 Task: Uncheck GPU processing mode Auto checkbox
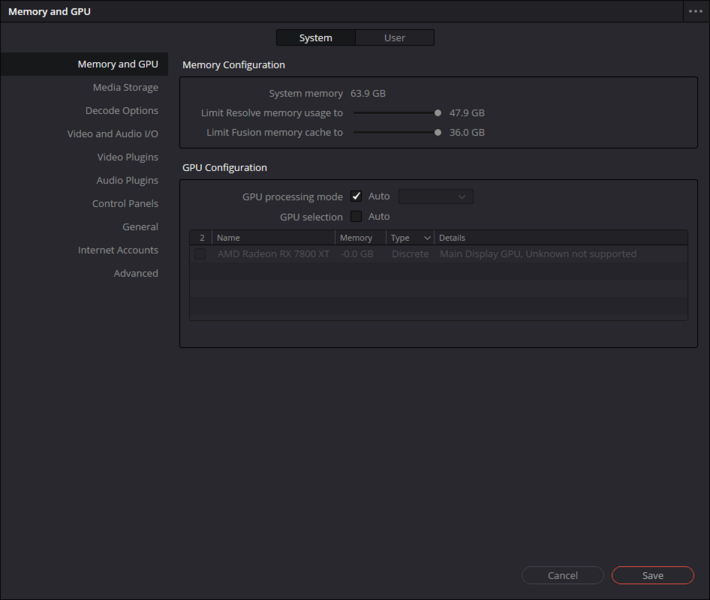[x=356, y=197]
